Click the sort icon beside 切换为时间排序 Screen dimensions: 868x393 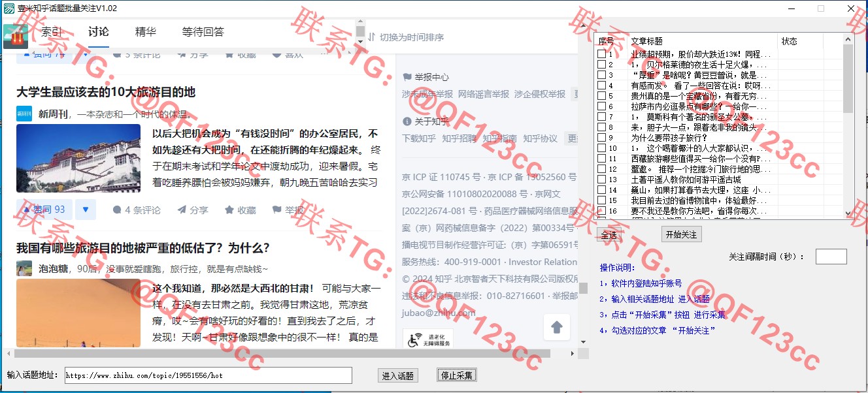[372, 37]
